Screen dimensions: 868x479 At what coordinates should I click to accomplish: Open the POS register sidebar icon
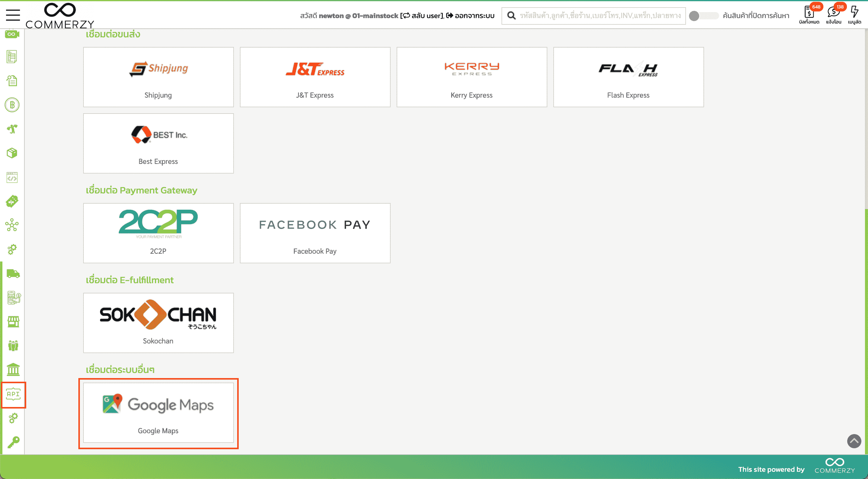coord(14,298)
